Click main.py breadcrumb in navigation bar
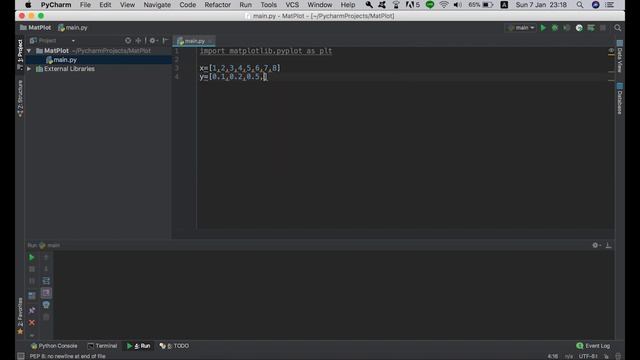The width and height of the screenshot is (640, 360). coord(73,28)
